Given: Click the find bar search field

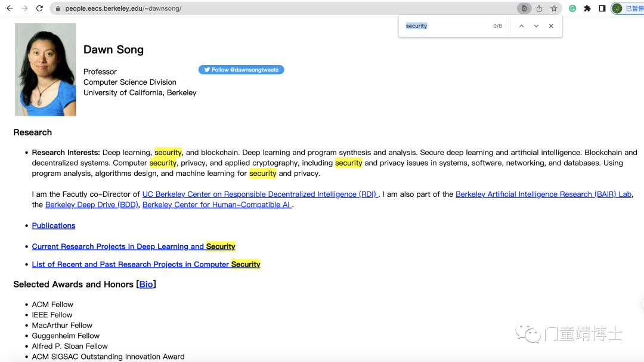Looking at the screenshot, I should click(x=445, y=26).
